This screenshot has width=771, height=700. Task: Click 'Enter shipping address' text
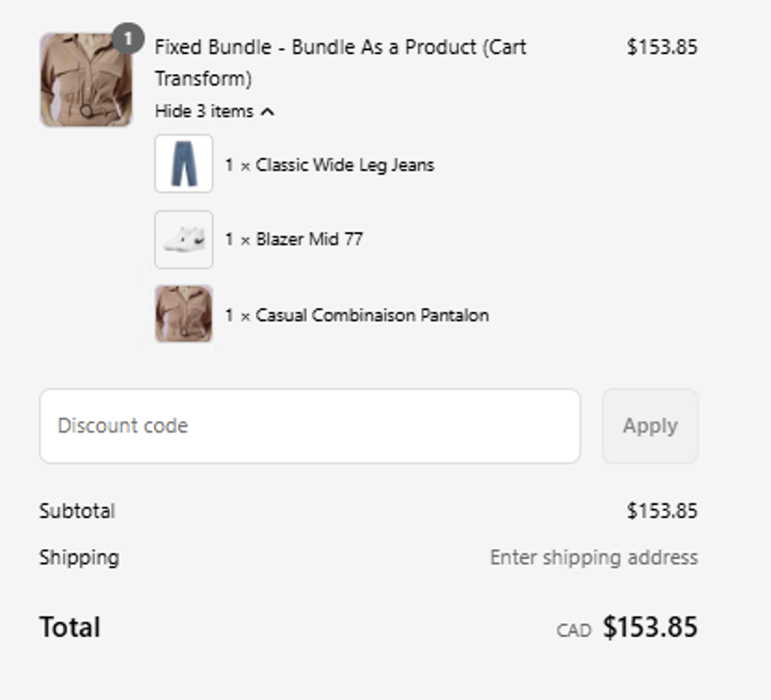594,558
